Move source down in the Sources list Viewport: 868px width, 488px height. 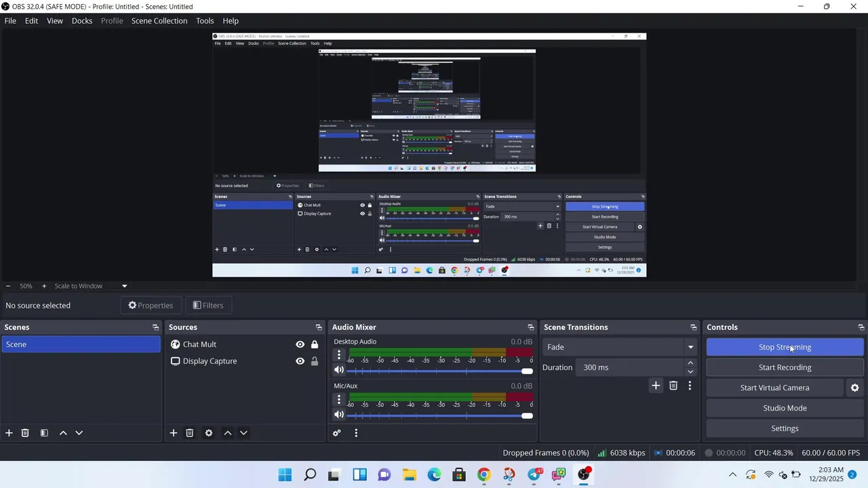coord(243,433)
